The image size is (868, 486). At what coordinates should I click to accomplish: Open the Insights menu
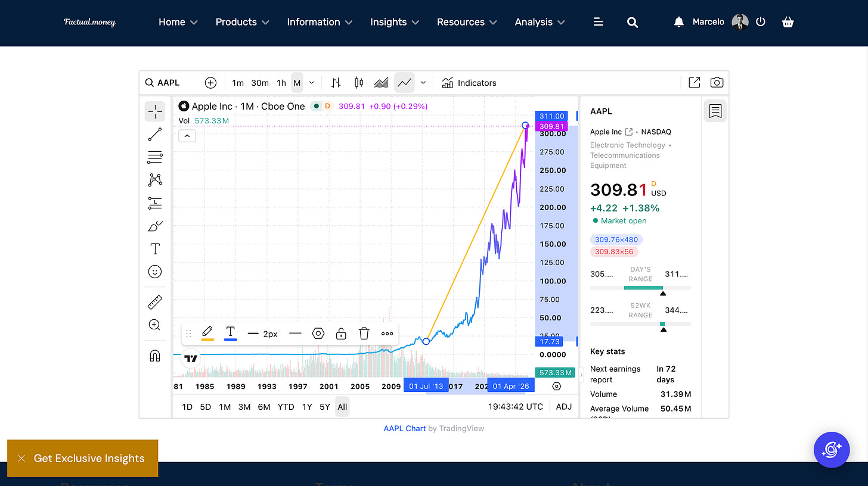click(395, 22)
